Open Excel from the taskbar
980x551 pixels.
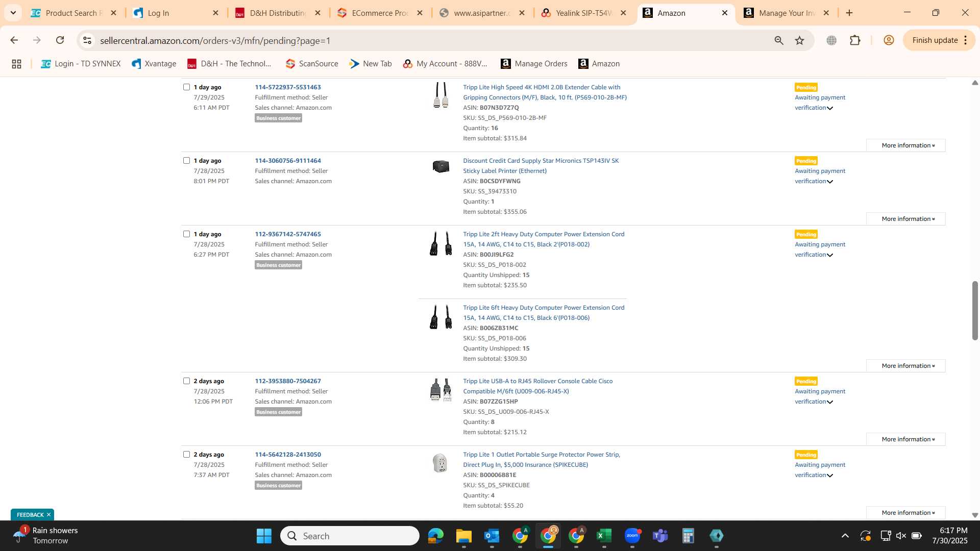tap(604, 536)
